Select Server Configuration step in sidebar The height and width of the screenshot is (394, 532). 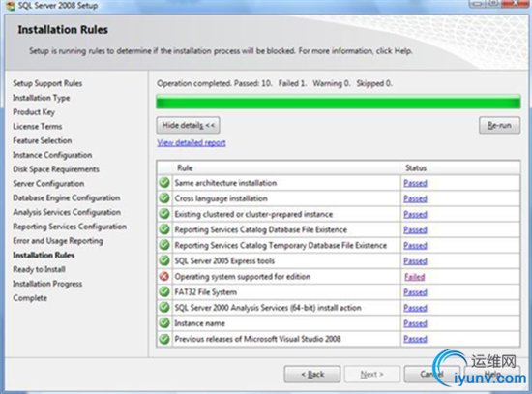[x=48, y=184]
